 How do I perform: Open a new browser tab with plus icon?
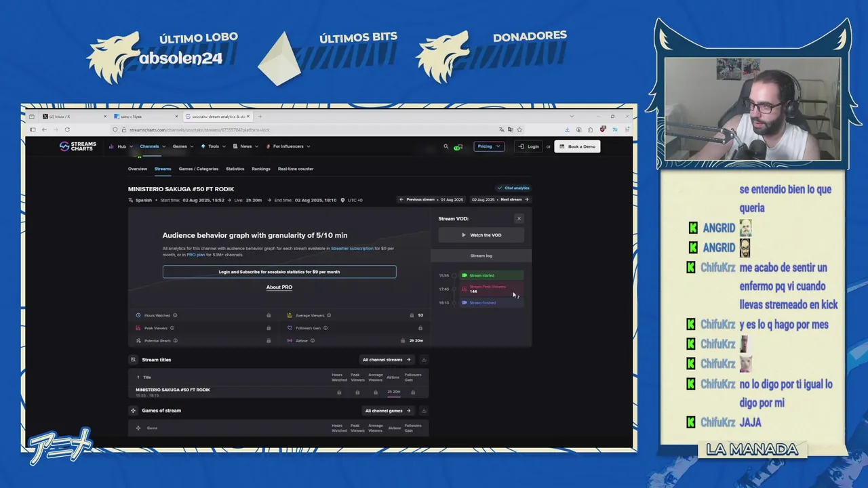tap(260, 117)
